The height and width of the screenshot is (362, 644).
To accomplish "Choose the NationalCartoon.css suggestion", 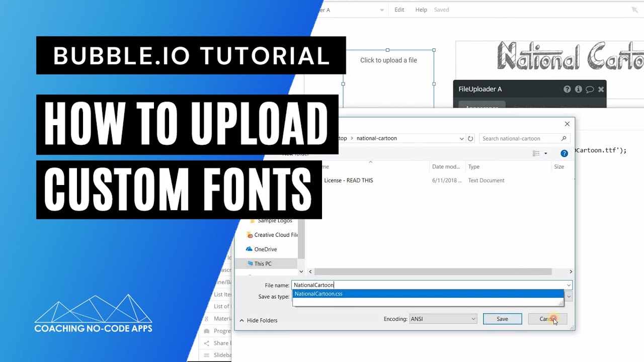I will [428, 294].
